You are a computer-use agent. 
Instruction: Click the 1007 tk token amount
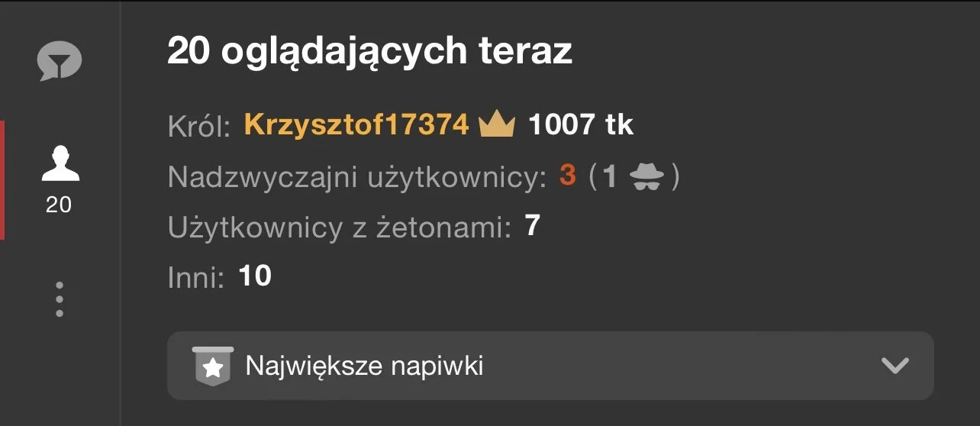point(581,124)
